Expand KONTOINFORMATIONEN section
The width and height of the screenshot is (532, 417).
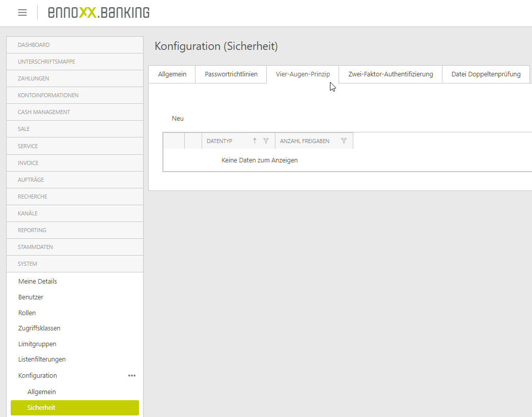(75, 95)
